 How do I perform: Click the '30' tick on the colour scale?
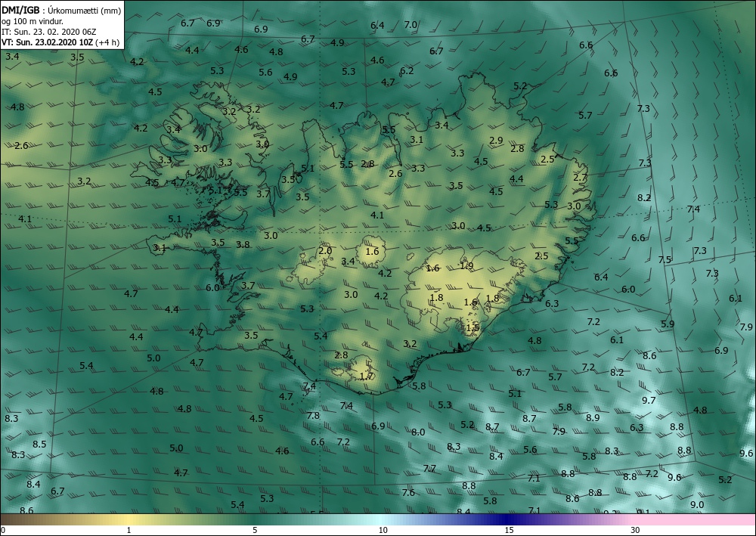[x=636, y=531]
